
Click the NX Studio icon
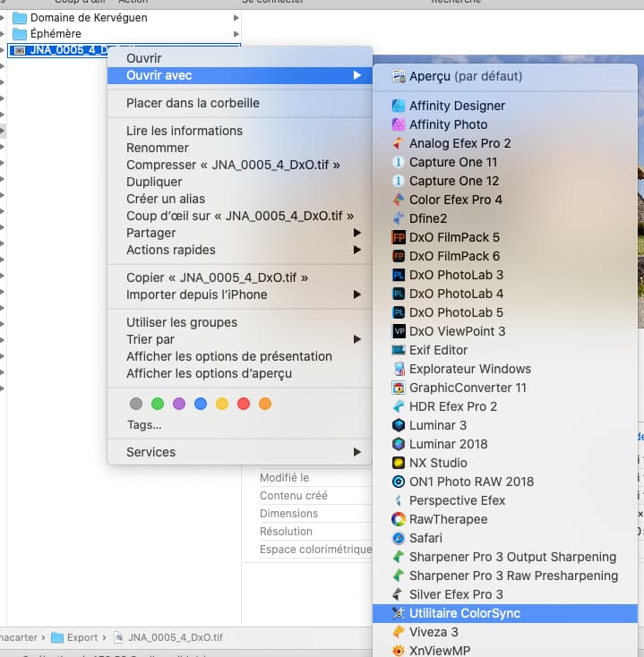pyautogui.click(x=399, y=463)
